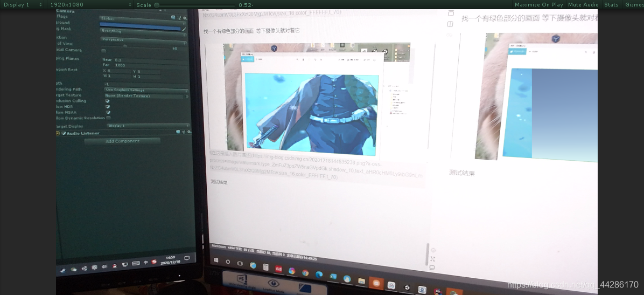644x295 pixels.
Task: Click the Viewport Rect X field
Action: click(x=118, y=71)
